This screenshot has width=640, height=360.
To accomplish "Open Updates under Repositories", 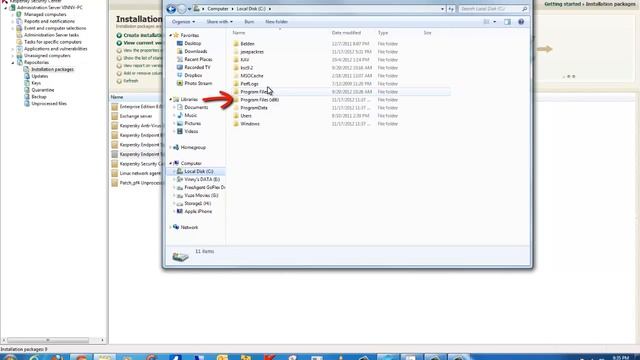I will (40, 76).
